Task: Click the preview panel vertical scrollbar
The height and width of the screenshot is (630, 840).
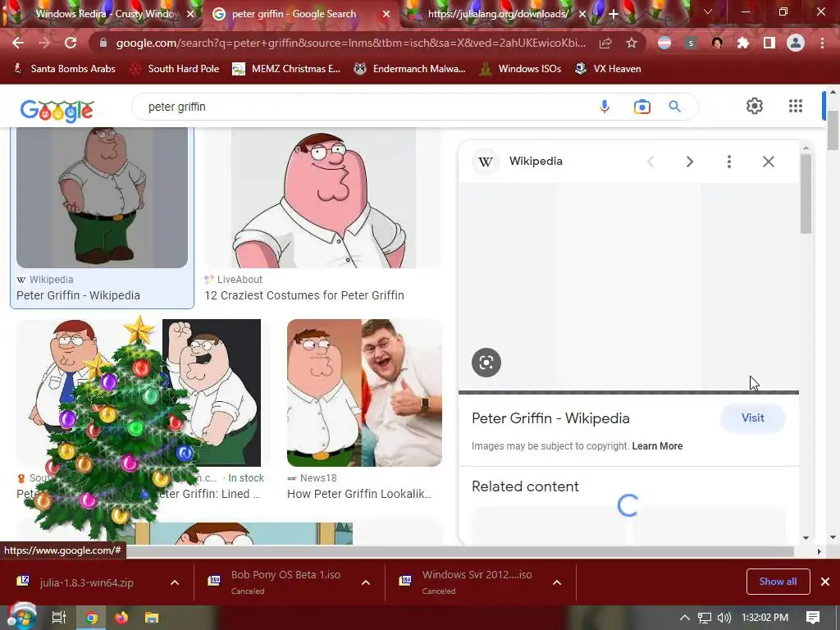Action: (x=806, y=194)
